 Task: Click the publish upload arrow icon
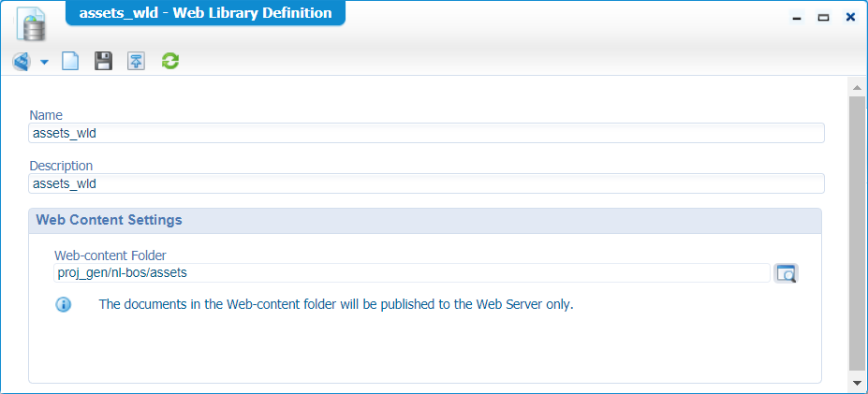tap(136, 62)
